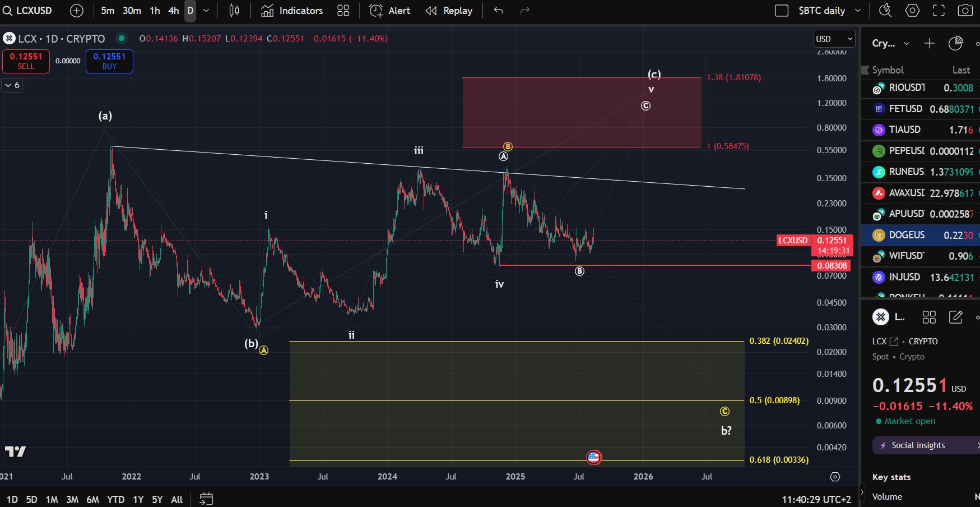Collapse the indicator legend showing 6
This screenshot has width=980, height=507.
coord(12,85)
